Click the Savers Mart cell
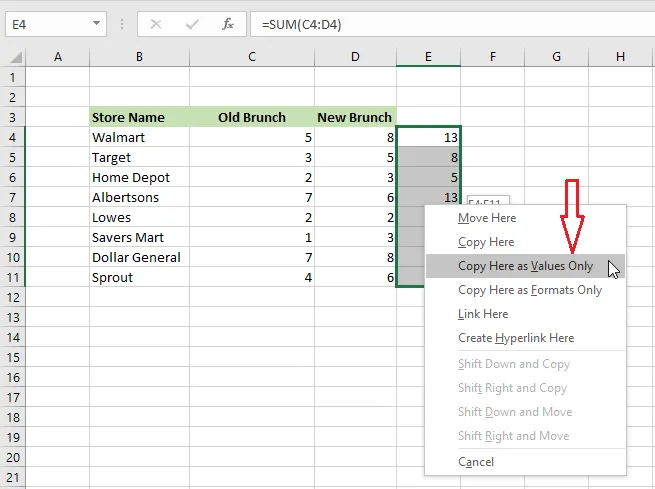 (x=140, y=238)
